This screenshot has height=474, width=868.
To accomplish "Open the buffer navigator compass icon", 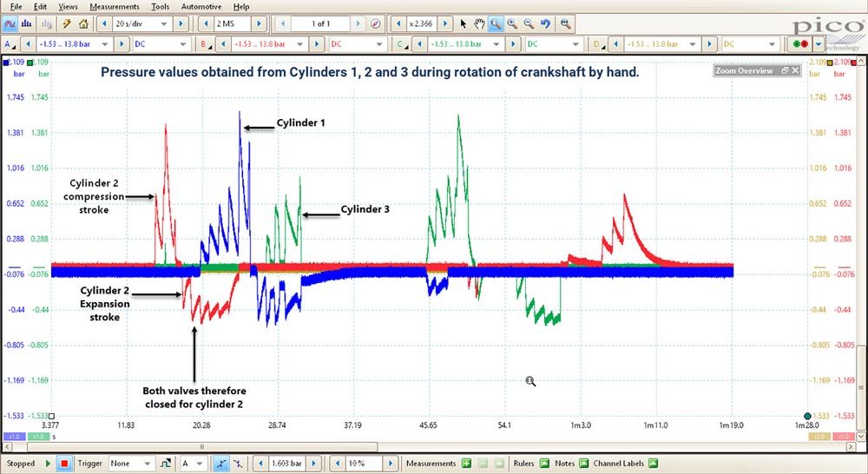I will pos(376,23).
